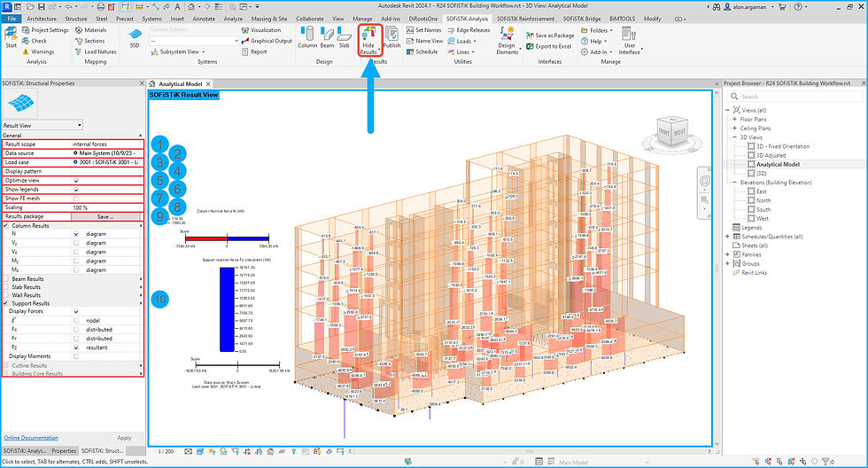The height and width of the screenshot is (468, 868).
Task: Click Save as Package
Action: pos(550,35)
